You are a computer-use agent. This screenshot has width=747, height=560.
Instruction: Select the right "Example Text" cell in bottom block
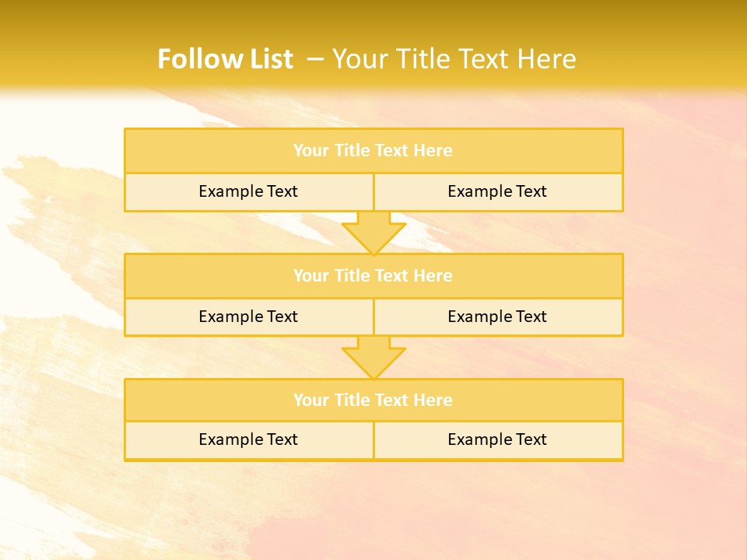point(498,440)
